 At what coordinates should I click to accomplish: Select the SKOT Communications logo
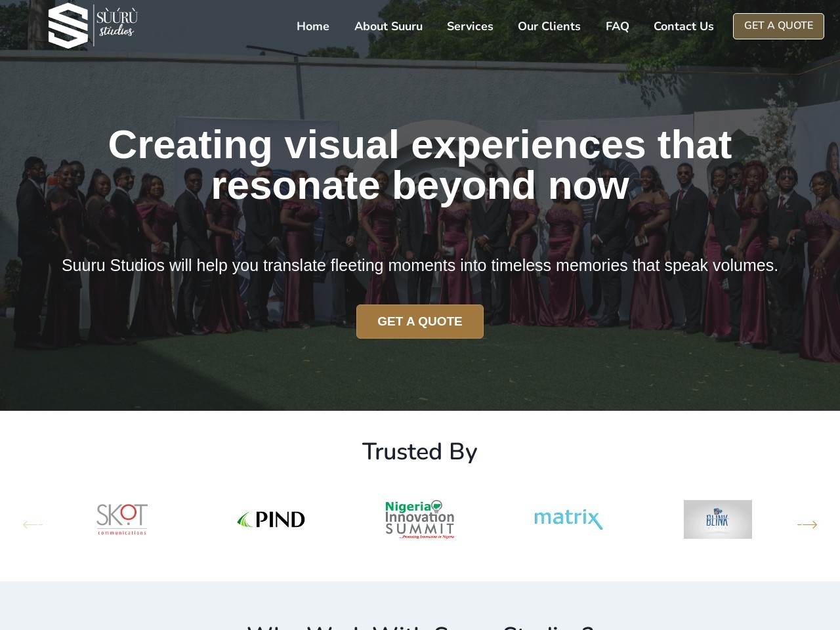pos(122,519)
